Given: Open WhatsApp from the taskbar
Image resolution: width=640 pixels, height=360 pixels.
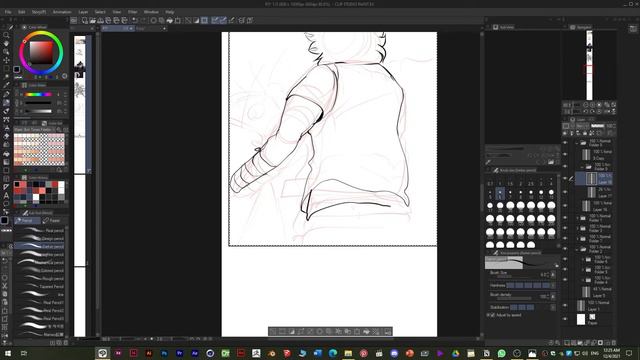Looking at the screenshot, I should click(502, 353).
